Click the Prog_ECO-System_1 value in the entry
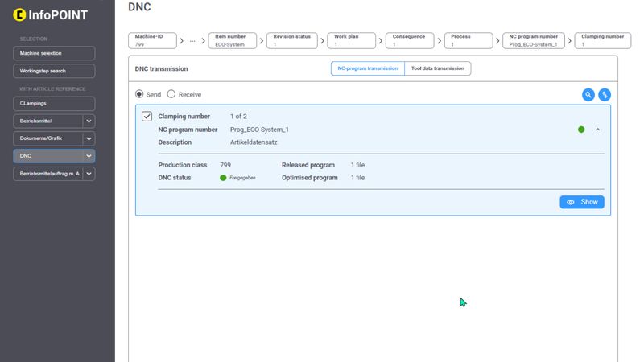The height and width of the screenshot is (362, 644). 259,130
